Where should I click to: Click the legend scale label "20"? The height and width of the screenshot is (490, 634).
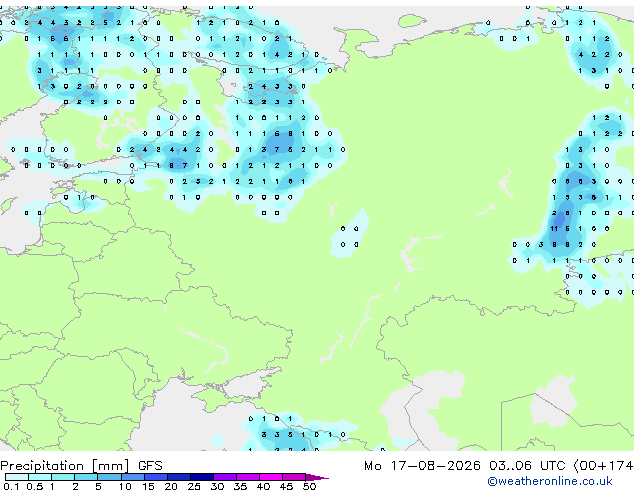pos(171,486)
